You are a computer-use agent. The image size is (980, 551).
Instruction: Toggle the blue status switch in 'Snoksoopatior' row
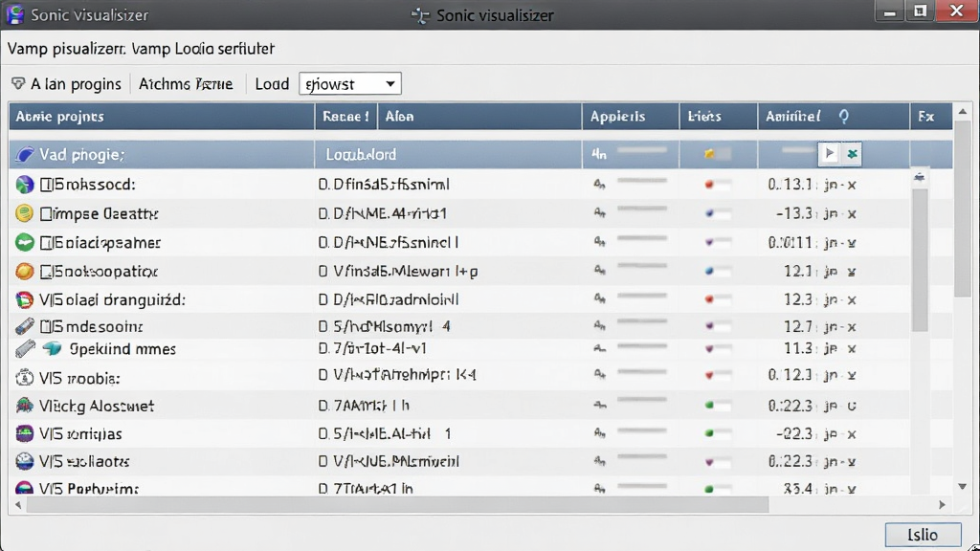click(718, 271)
